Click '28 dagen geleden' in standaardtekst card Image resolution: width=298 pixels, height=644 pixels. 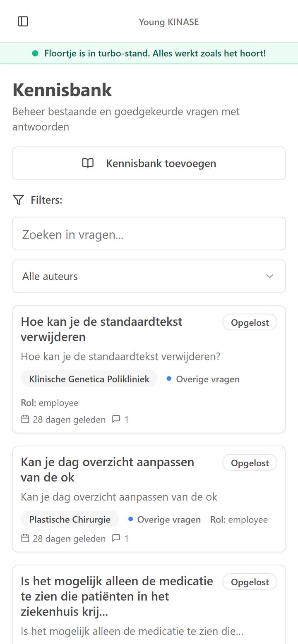tap(69, 420)
